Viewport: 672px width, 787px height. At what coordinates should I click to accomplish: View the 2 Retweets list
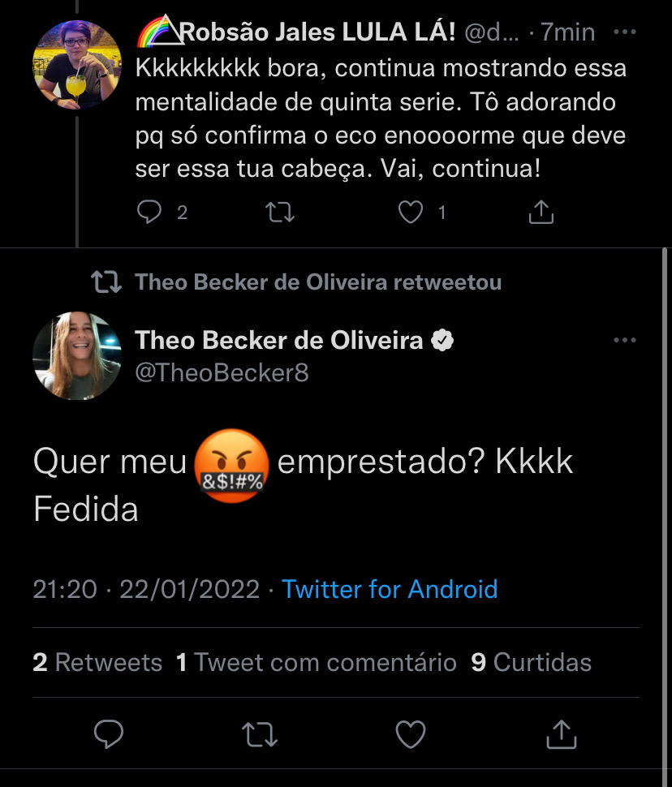point(97,663)
